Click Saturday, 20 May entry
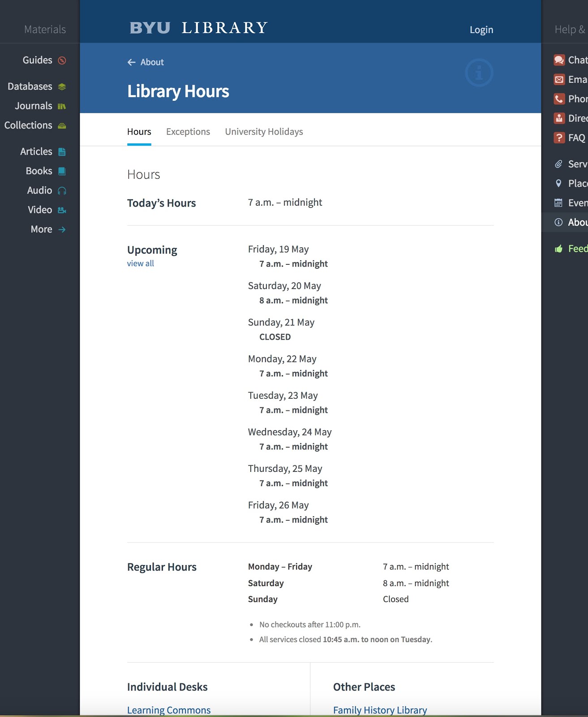The width and height of the screenshot is (588, 717). pyautogui.click(x=284, y=286)
